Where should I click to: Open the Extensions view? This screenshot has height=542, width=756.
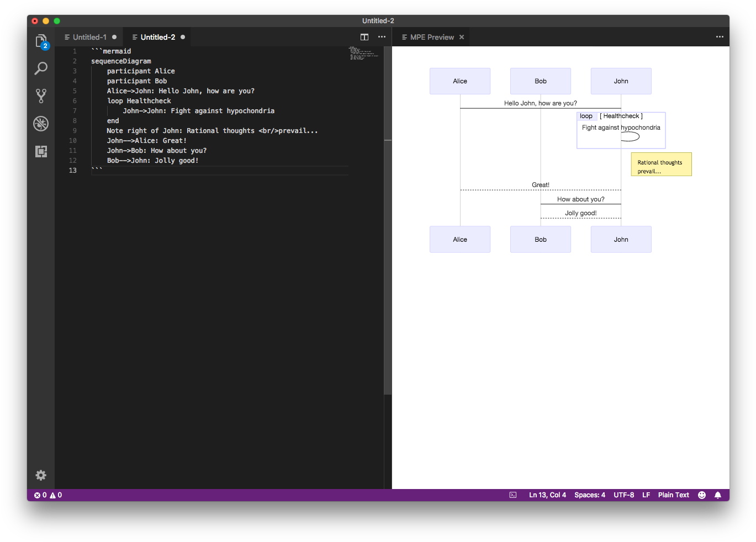point(41,151)
